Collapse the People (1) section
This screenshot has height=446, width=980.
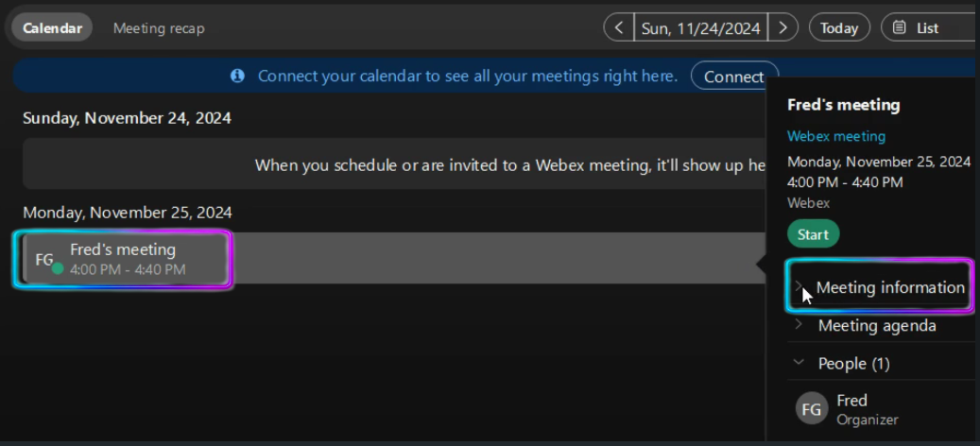click(799, 363)
